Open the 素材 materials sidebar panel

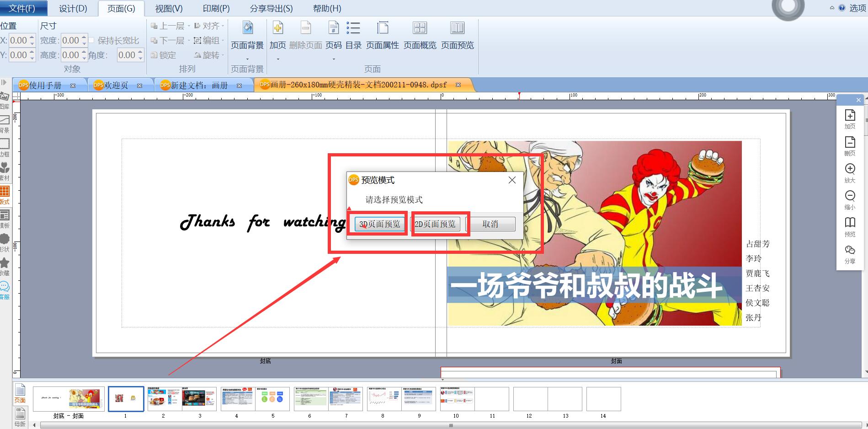coord(5,171)
